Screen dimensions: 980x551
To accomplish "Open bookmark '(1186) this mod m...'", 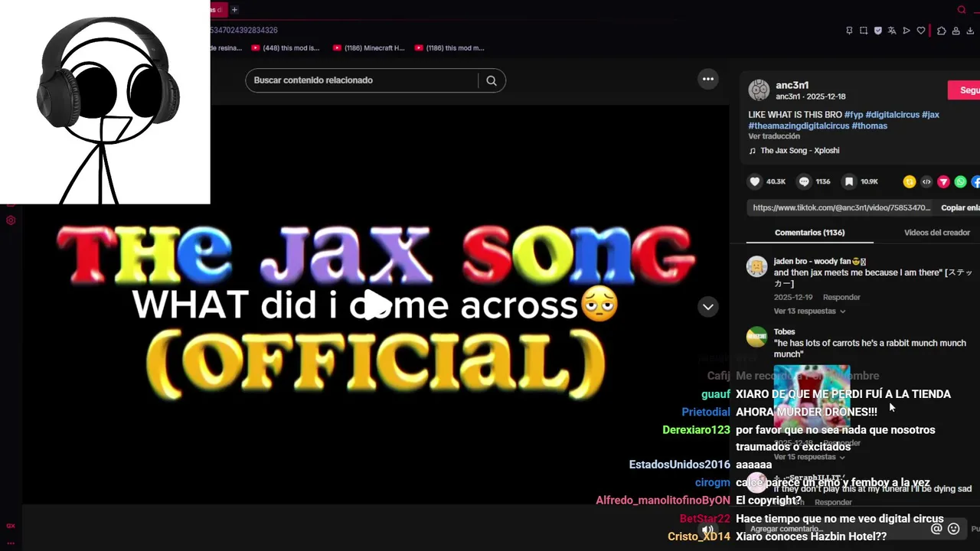I will (449, 48).
